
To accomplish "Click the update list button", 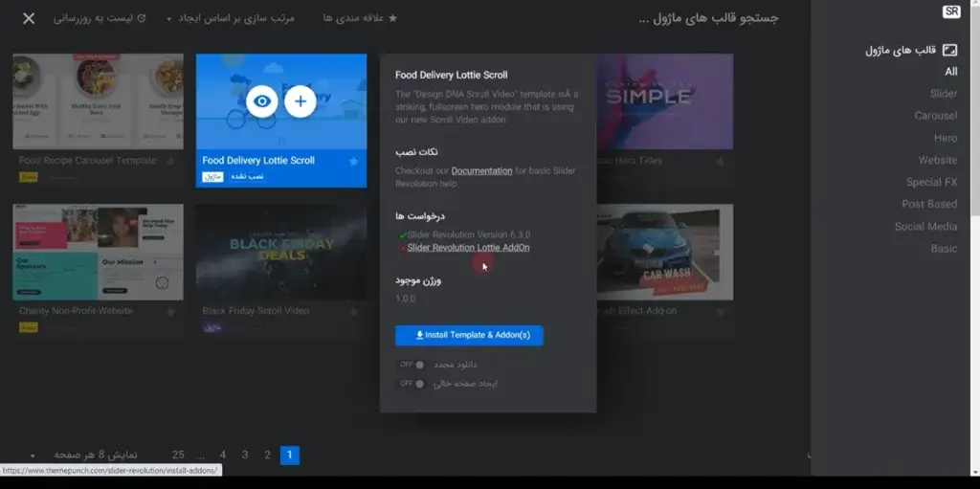I will [x=100, y=18].
